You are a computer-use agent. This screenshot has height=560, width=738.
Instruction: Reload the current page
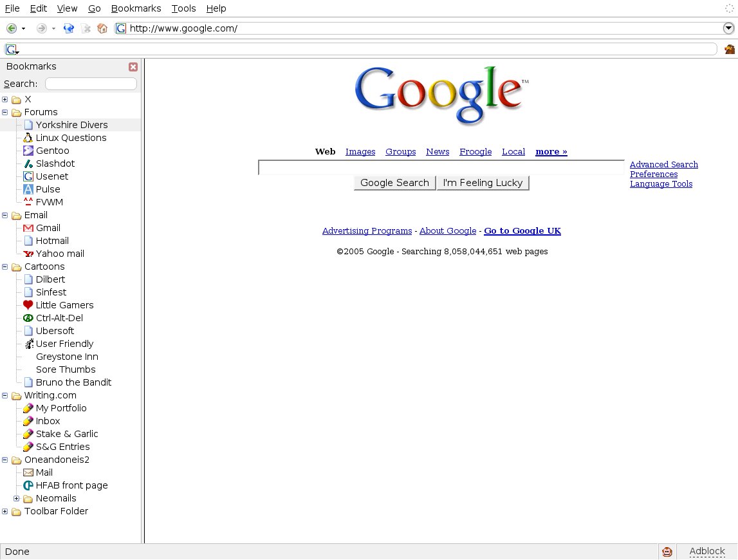pyautogui.click(x=69, y=28)
